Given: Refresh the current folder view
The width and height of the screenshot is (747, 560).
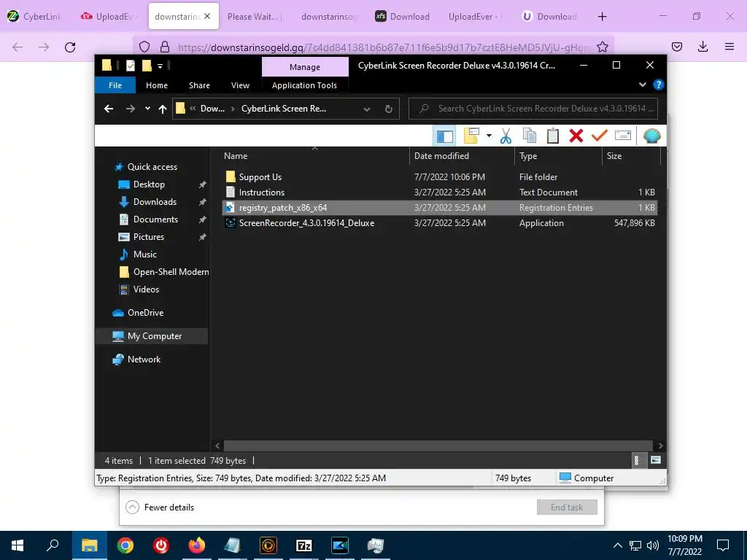Looking at the screenshot, I should coord(388,109).
